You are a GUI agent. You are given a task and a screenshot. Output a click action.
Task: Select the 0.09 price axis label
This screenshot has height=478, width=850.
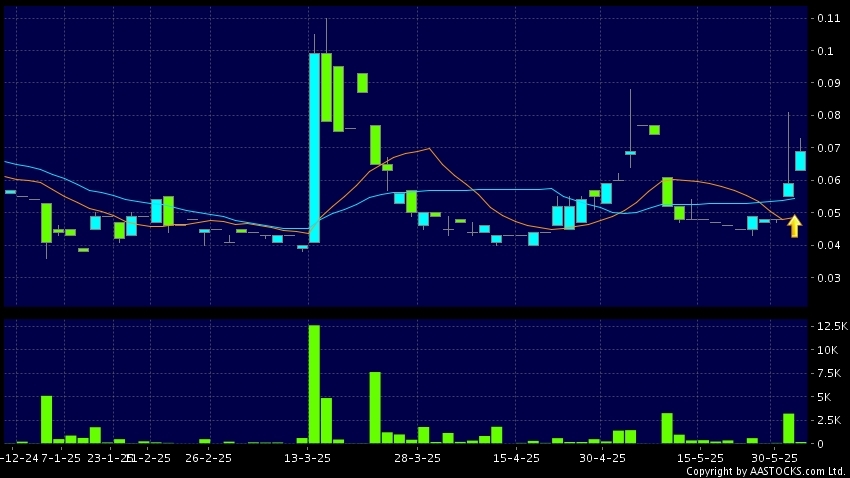(828, 83)
